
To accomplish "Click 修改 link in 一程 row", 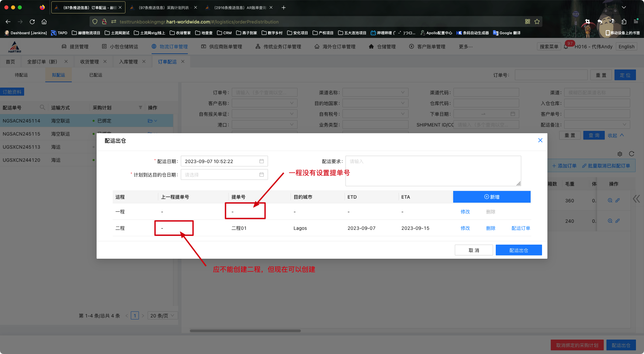I will [x=465, y=212].
